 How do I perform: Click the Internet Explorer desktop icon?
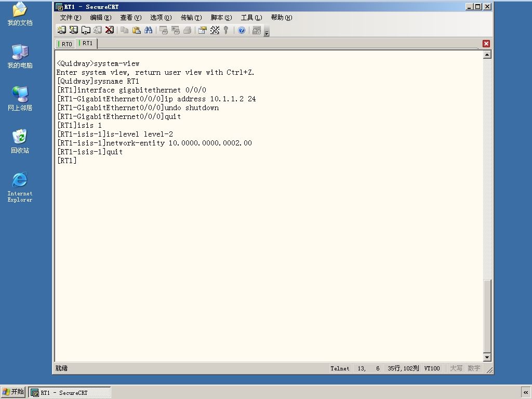pyautogui.click(x=20, y=187)
